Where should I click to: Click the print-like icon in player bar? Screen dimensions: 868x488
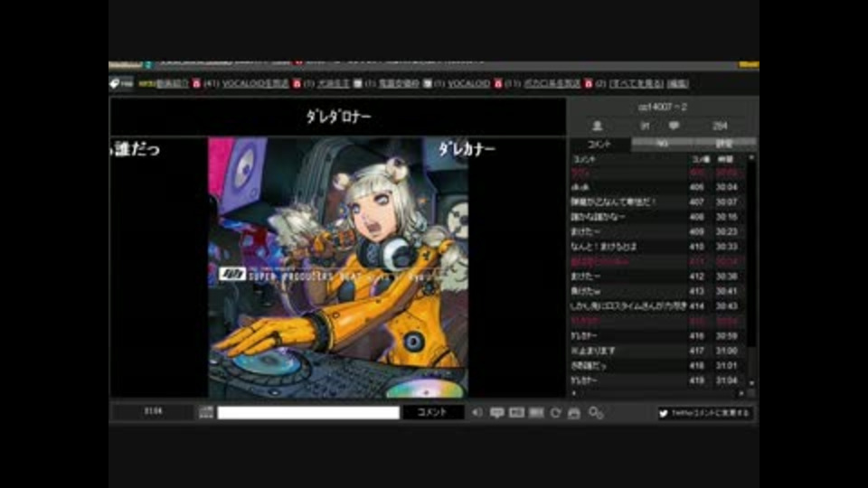click(574, 413)
